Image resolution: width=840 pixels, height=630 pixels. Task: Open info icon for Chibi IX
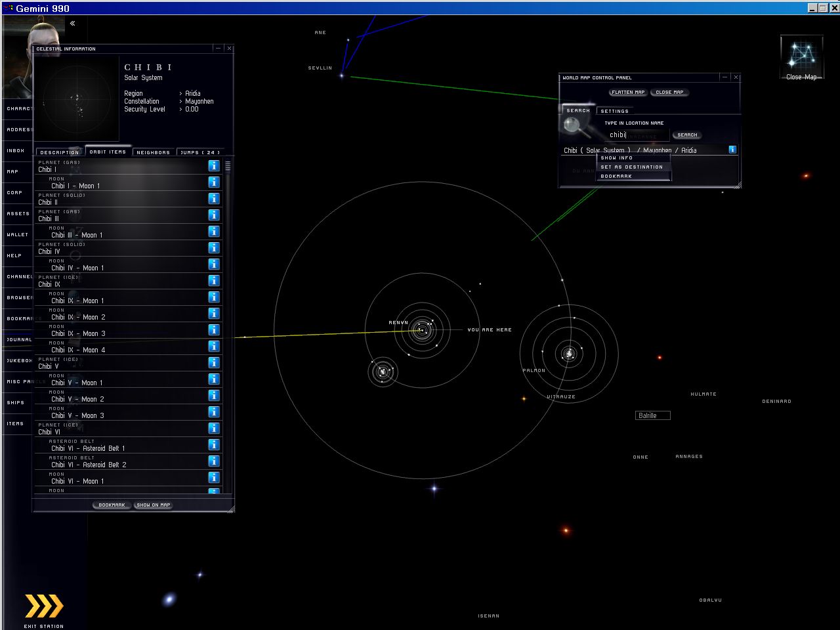tap(213, 281)
